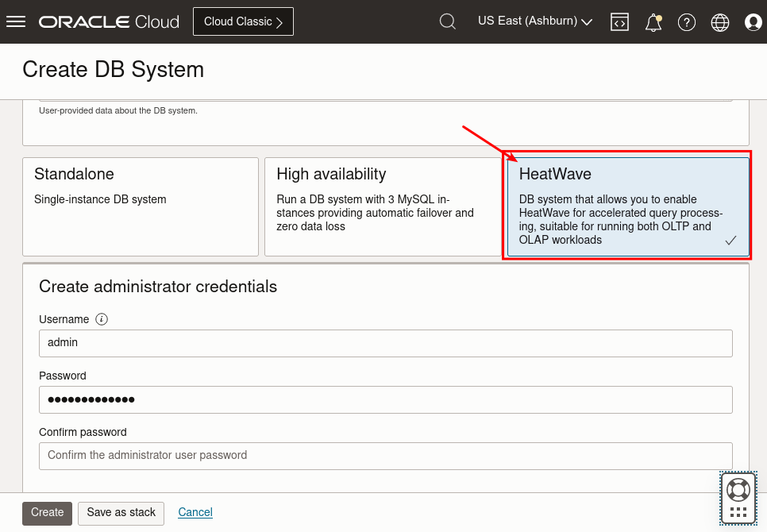Open the notifications bell
The height and width of the screenshot is (532, 767).
pyautogui.click(x=653, y=21)
